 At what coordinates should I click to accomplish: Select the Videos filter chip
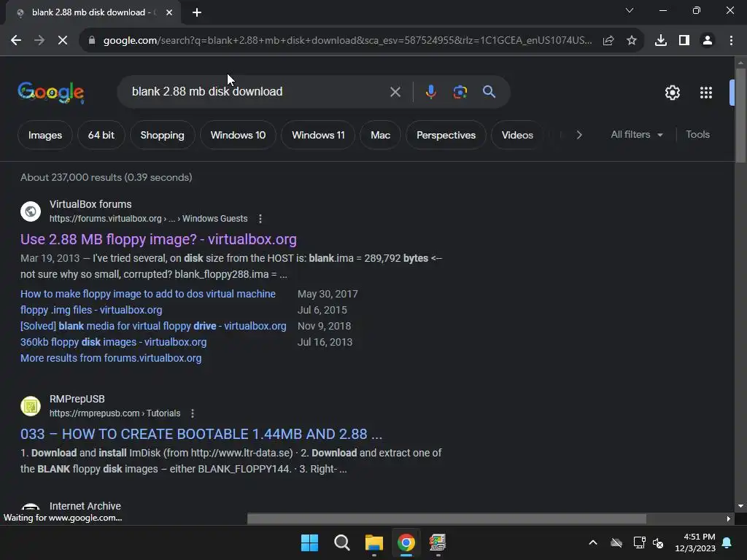[517, 135]
